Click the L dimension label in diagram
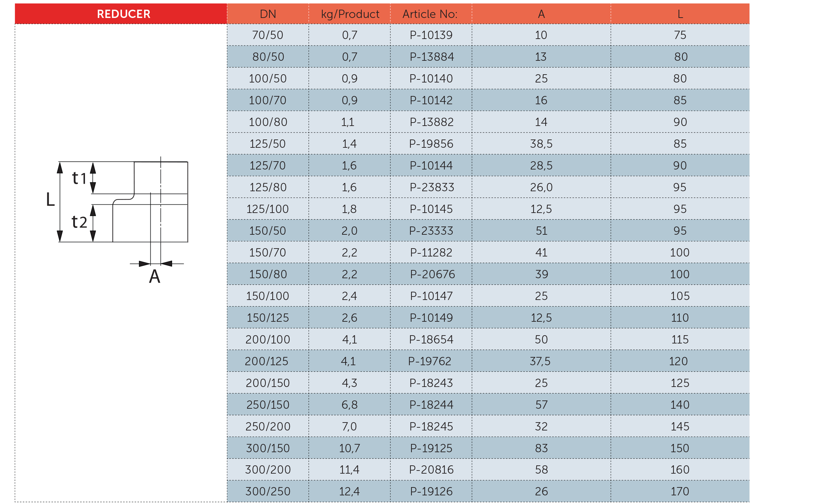Image resolution: width=822 pixels, height=504 pixels. (50, 200)
